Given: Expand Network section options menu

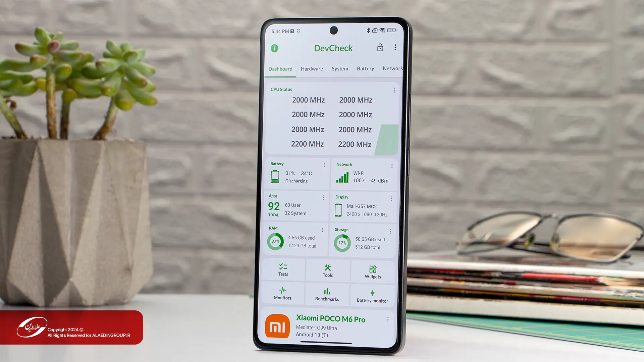Looking at the screenshot, I should [391, 165].
